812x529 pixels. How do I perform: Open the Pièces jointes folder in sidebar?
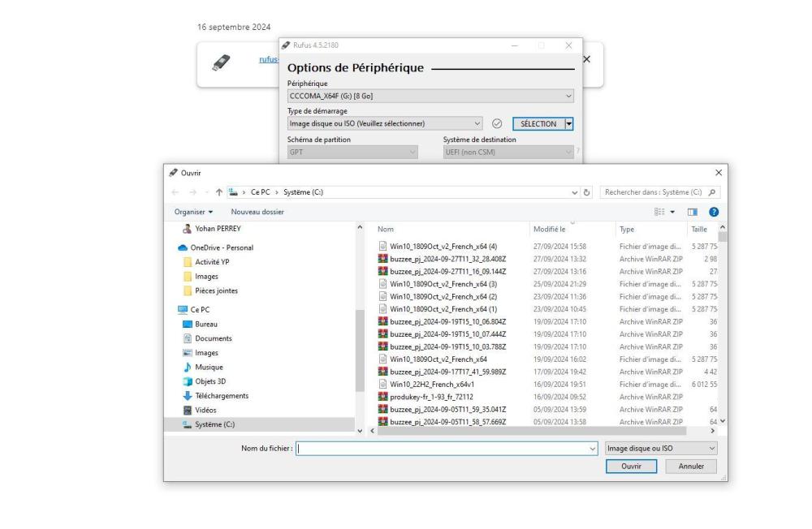pos(216,291)
